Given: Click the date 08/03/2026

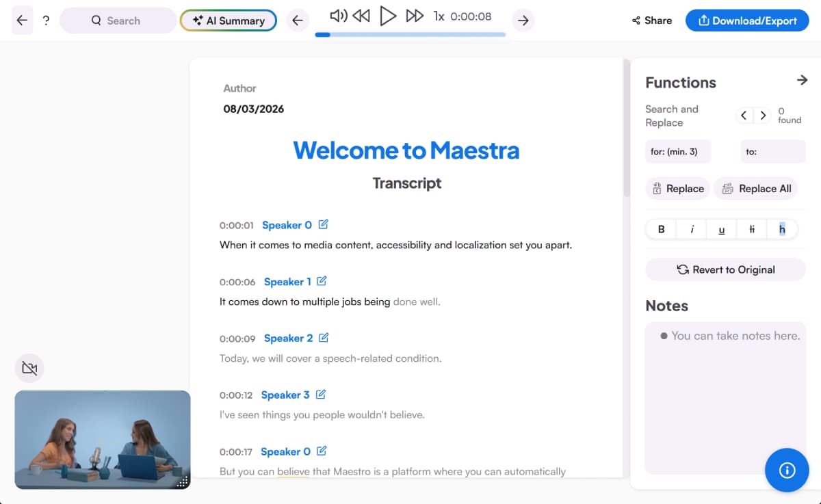Looking at the screenshot, I should [254, 109].
